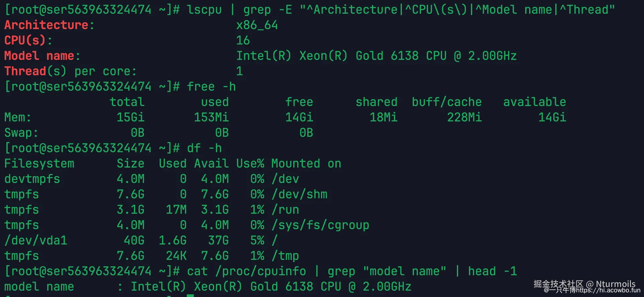
Task: Click the Architecture label in red
Action: click(x=46, y=25)
